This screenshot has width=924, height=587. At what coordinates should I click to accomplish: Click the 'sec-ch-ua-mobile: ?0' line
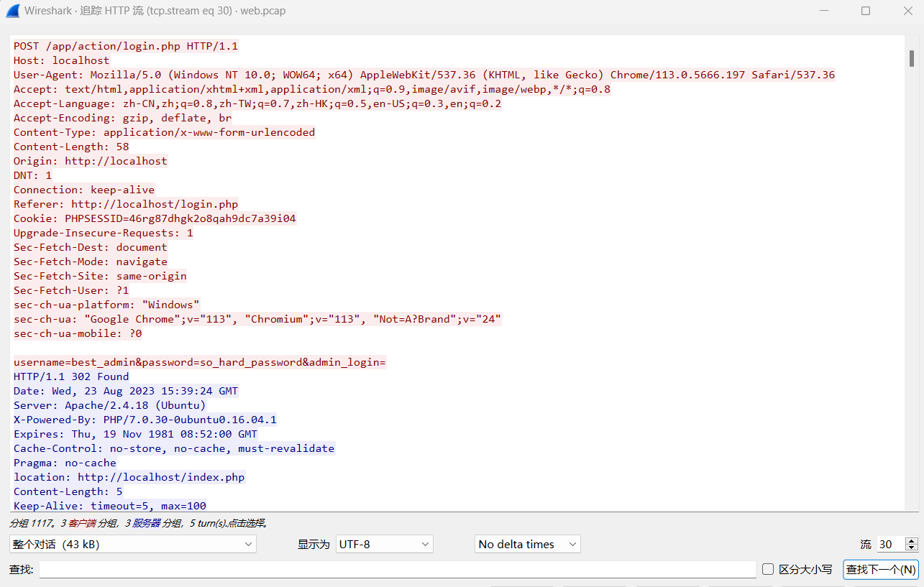tap(78, 333)
